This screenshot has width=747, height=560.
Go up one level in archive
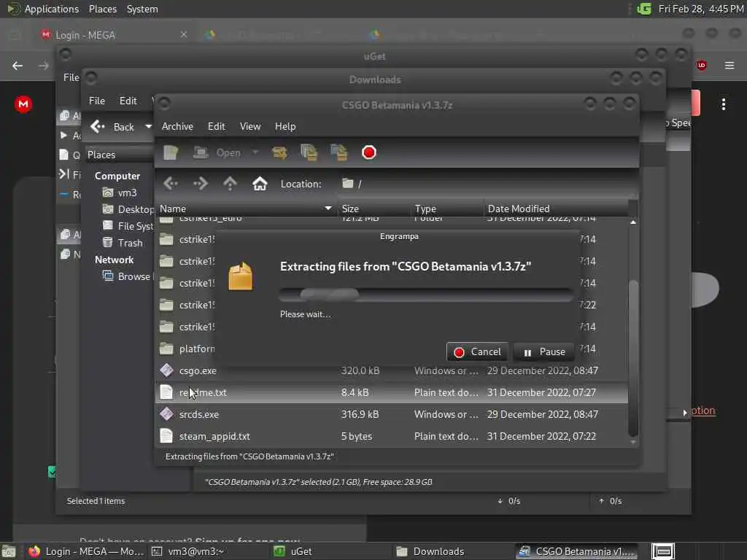pos(230,183)
